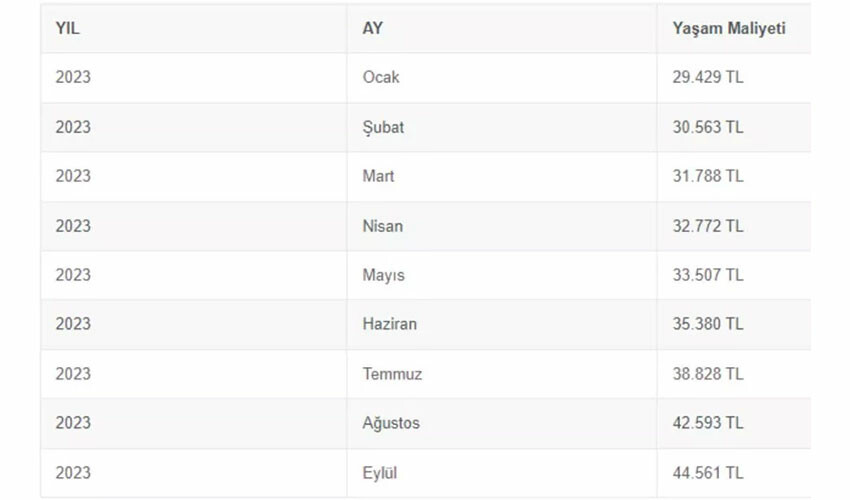Click the 2023 cell in Ocak row
The height and width of the screenshot is (500, 850).
click(x=73, y=77)
